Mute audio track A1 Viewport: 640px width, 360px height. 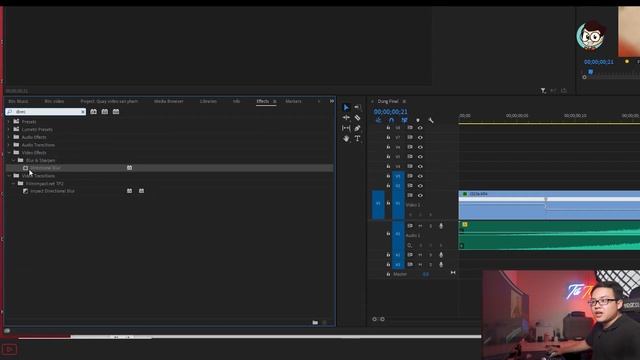pyautogui.click(x=420, y=226)
